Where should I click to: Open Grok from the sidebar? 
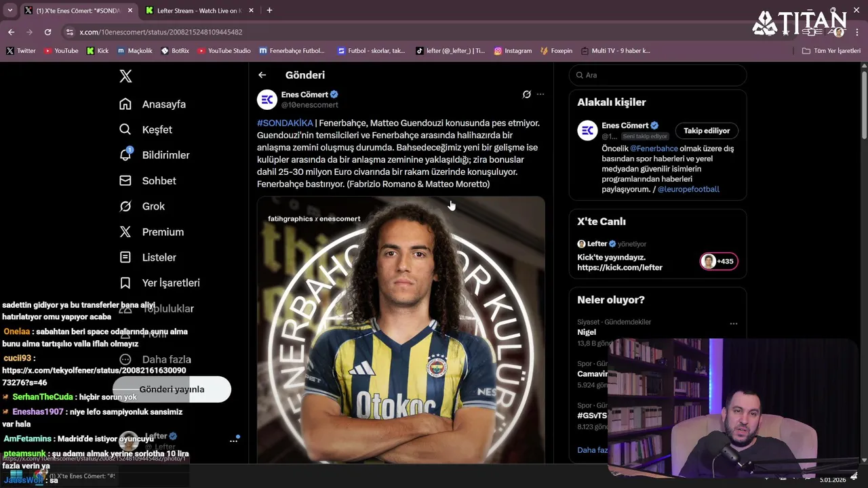pyautogui.click(x=142, y=206)
